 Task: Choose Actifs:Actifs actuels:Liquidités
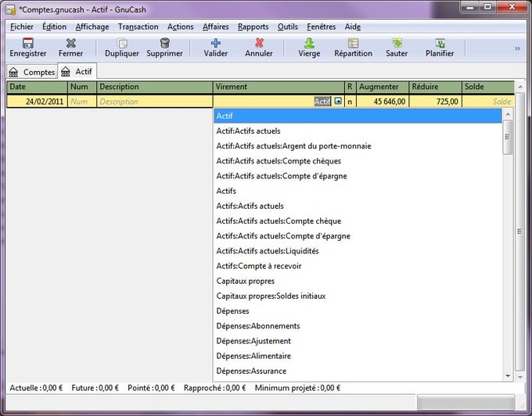point(358,251)
